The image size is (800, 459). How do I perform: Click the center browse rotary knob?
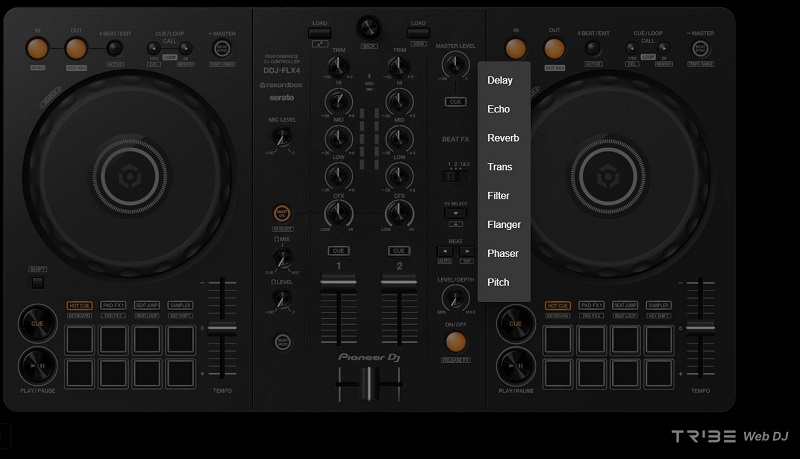pos(369,28)
